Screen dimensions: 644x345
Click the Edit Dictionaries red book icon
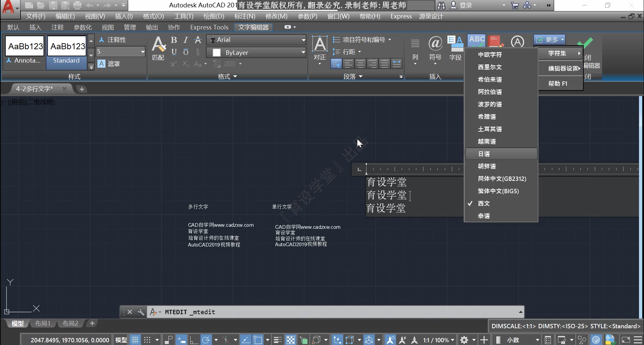coord(496,41)
